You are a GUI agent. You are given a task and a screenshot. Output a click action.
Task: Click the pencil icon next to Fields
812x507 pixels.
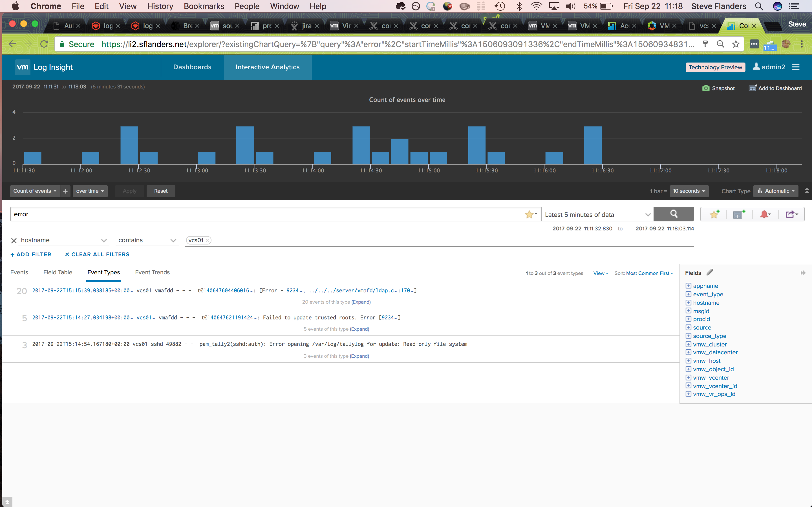710,272
